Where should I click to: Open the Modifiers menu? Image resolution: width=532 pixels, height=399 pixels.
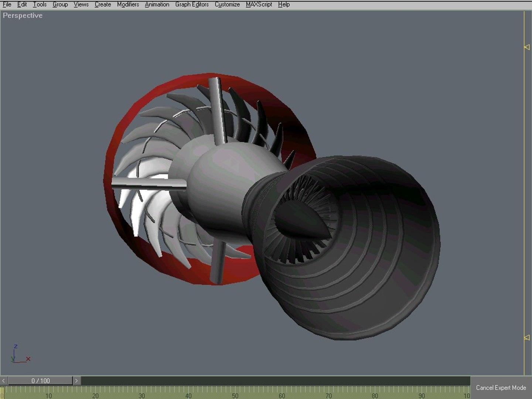(128, 4)
